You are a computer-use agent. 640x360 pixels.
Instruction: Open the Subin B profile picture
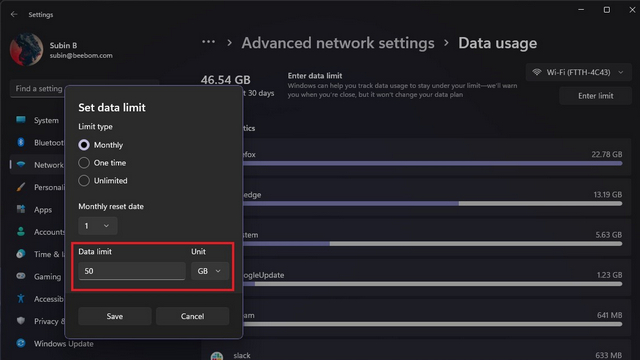point(27,49)
